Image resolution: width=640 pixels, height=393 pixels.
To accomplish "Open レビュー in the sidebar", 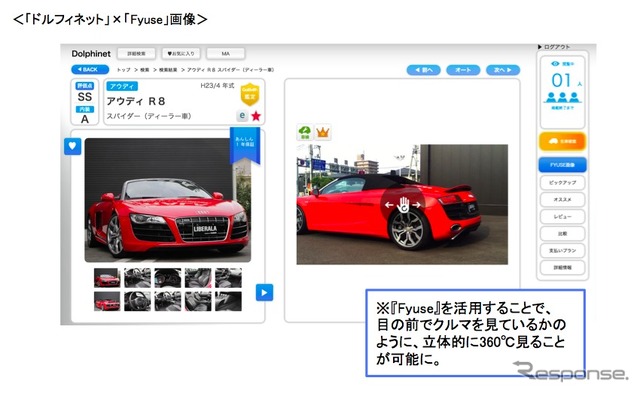I will tap(562, 217).
